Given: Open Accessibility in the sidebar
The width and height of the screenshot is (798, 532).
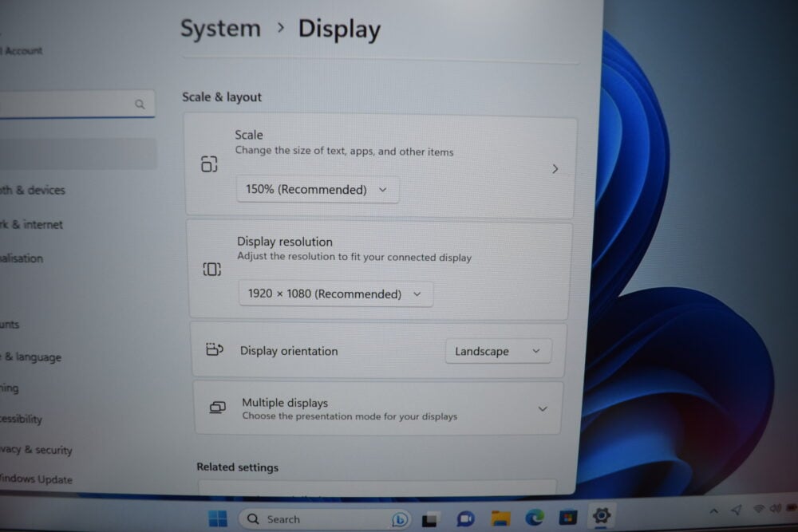Looking at the screenshot, I should click(21, 419).
